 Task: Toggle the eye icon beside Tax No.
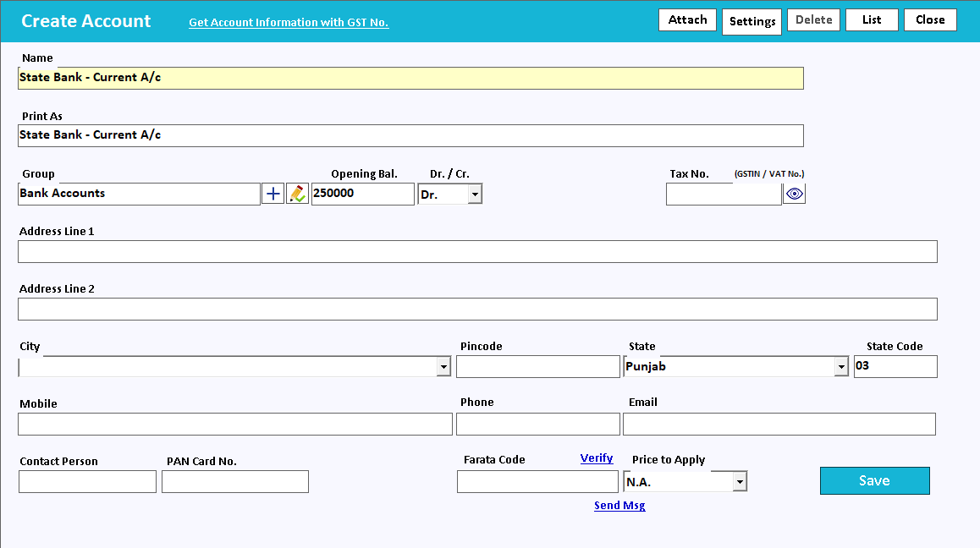795,194
